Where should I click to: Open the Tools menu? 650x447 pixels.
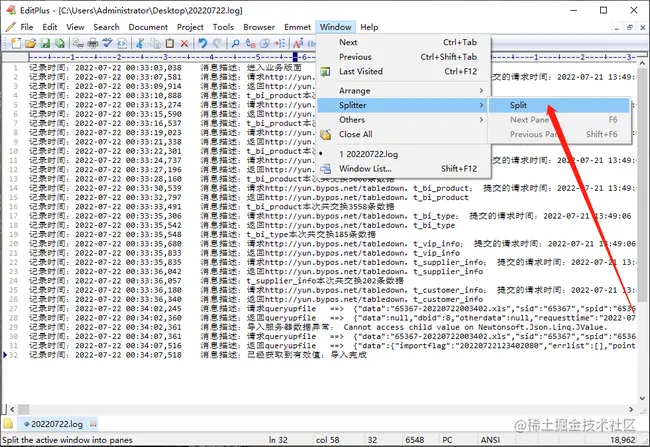pos(223,27)
